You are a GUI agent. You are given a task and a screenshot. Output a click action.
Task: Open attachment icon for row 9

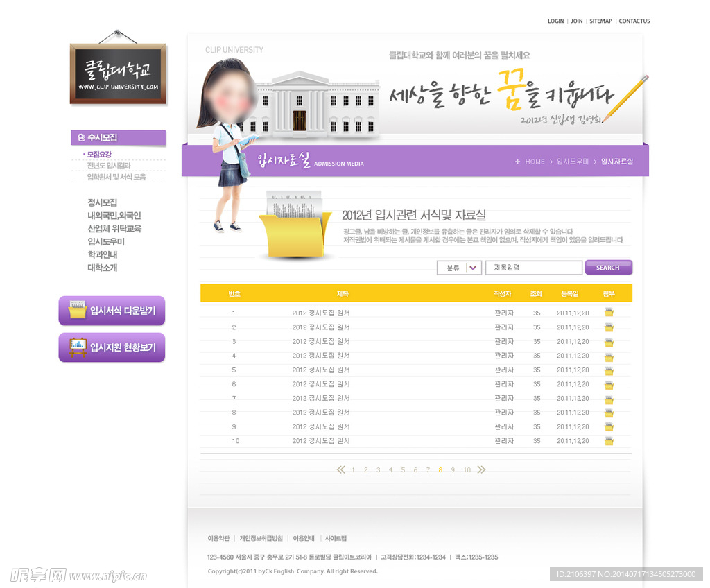[x=609, y=426]
